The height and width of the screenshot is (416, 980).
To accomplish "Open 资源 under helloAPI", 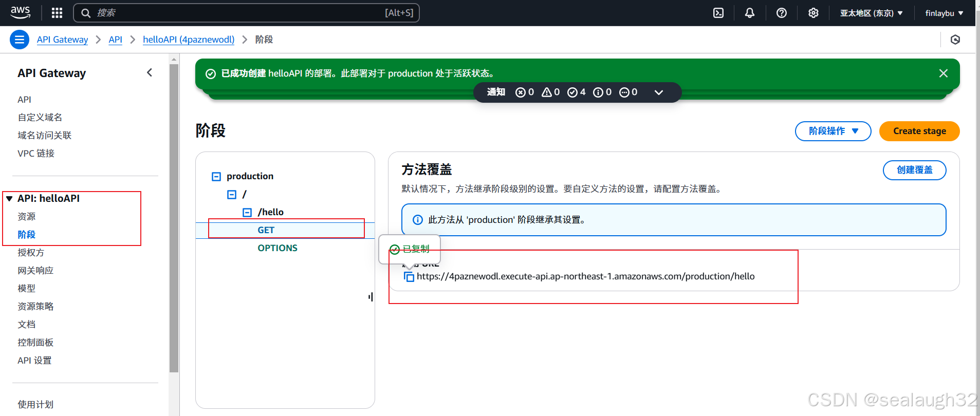I will click(x=27, y=217).
